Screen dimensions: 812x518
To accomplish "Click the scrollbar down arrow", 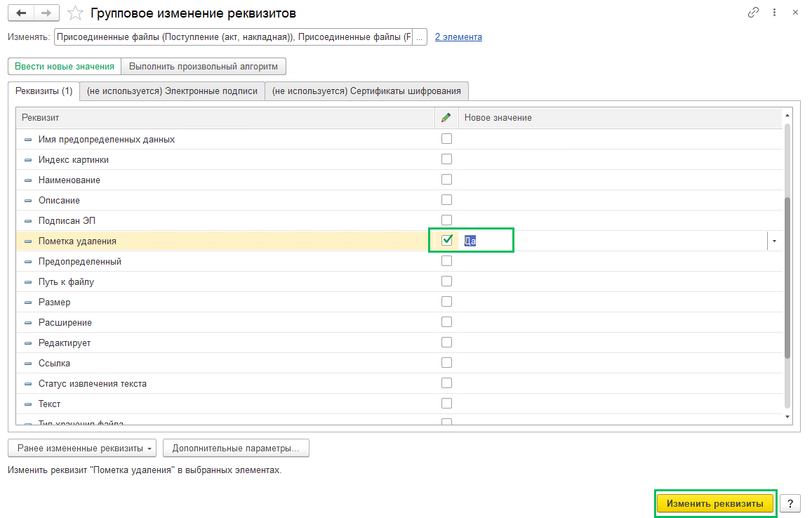I will click(x=787, y=417).
